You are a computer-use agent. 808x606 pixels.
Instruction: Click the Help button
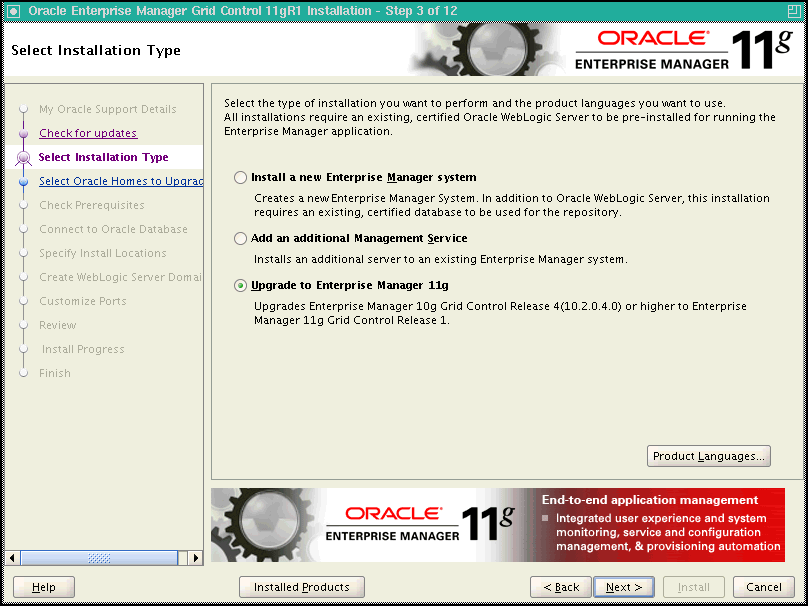(44, 587)
